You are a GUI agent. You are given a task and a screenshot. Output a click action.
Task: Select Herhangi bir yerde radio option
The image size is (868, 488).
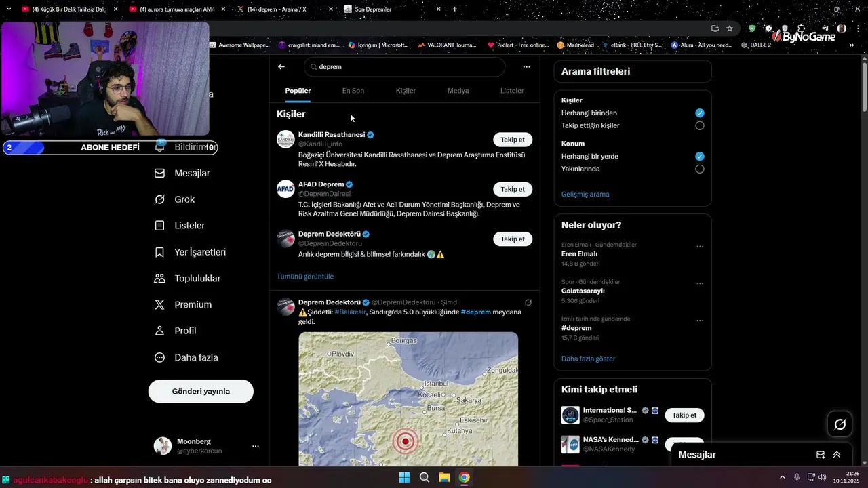700,157
